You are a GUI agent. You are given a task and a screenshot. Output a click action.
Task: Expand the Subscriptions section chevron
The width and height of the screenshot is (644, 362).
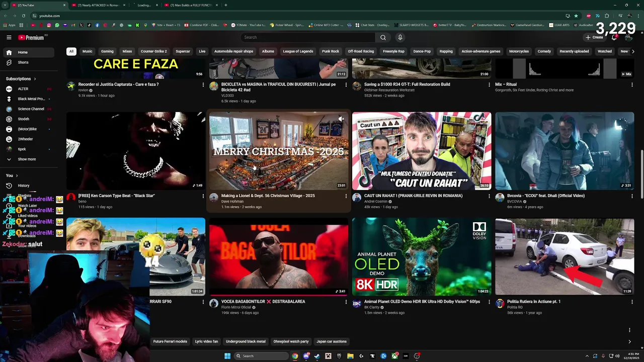click(x=35, y=79)
